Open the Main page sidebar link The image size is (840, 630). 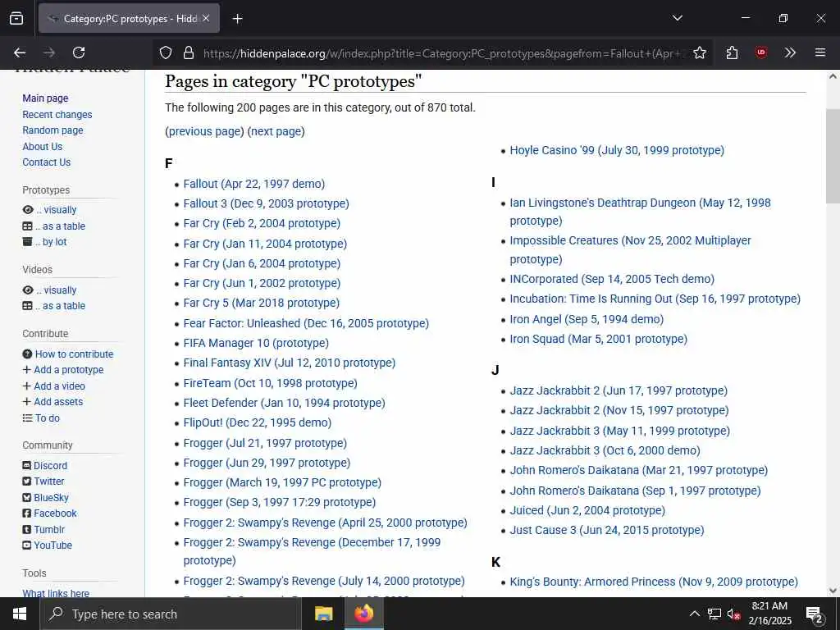(46, 98)
